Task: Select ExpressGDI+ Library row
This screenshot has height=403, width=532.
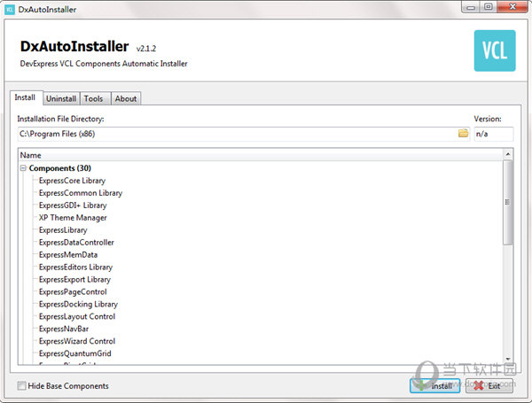Action: click(73, 205)
